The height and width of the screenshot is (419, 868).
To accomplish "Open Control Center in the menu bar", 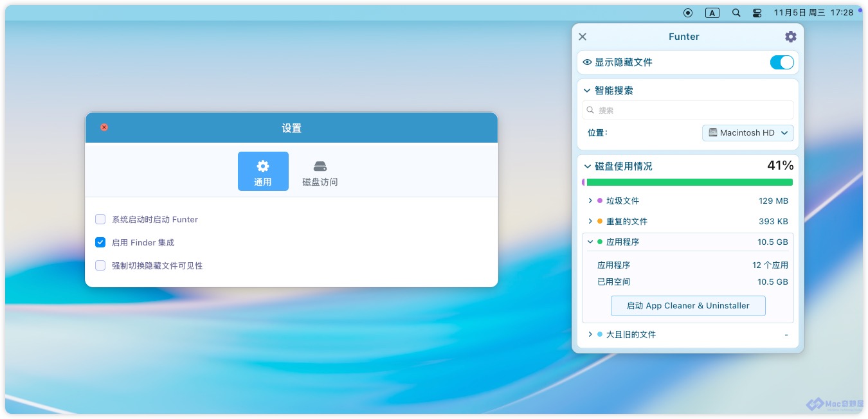I will (x=756, y=13).
